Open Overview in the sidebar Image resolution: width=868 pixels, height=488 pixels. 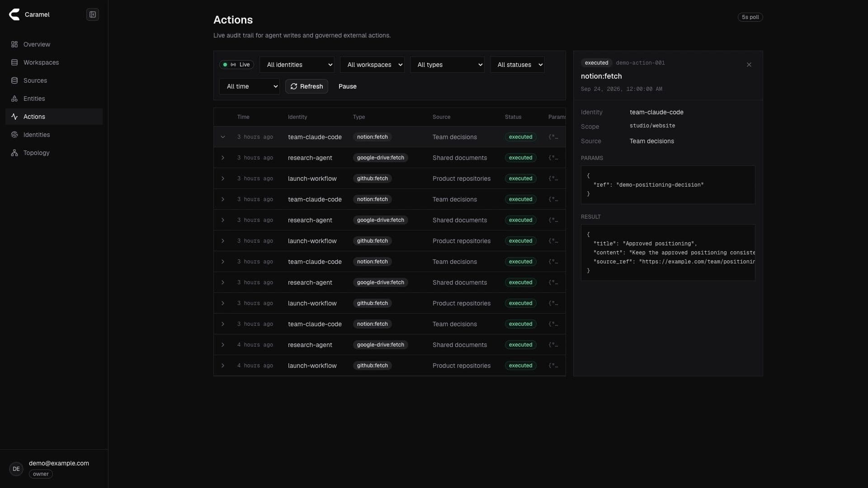coord(54,44)
